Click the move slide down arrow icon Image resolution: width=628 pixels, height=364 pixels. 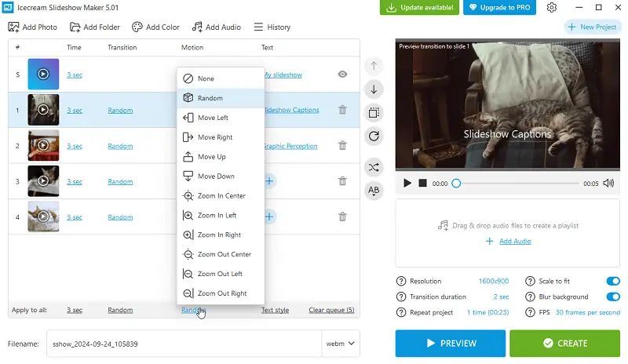point(374,89)
